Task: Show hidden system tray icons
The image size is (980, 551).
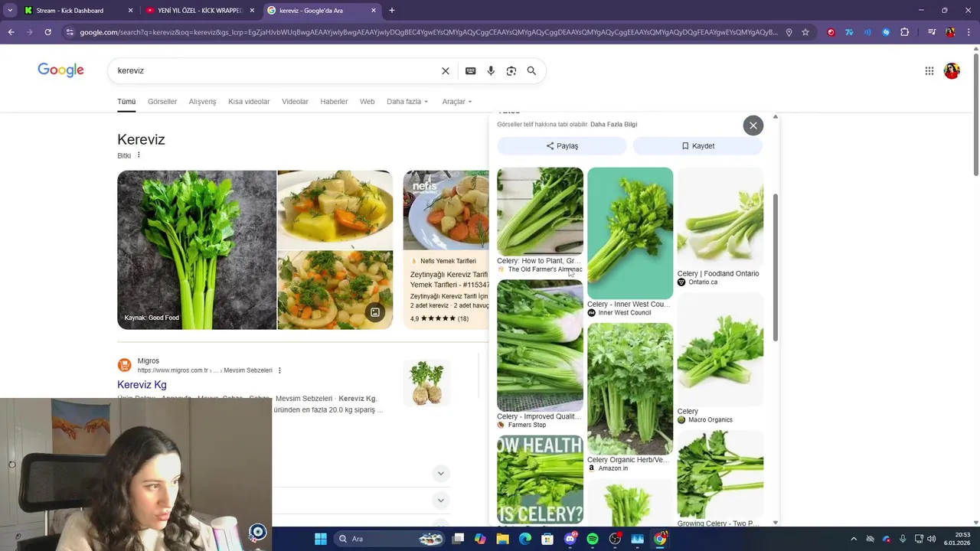Action: pos(854,539)
